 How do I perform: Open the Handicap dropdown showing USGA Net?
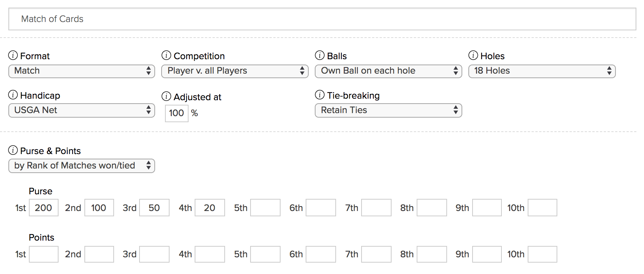point(81,110)
